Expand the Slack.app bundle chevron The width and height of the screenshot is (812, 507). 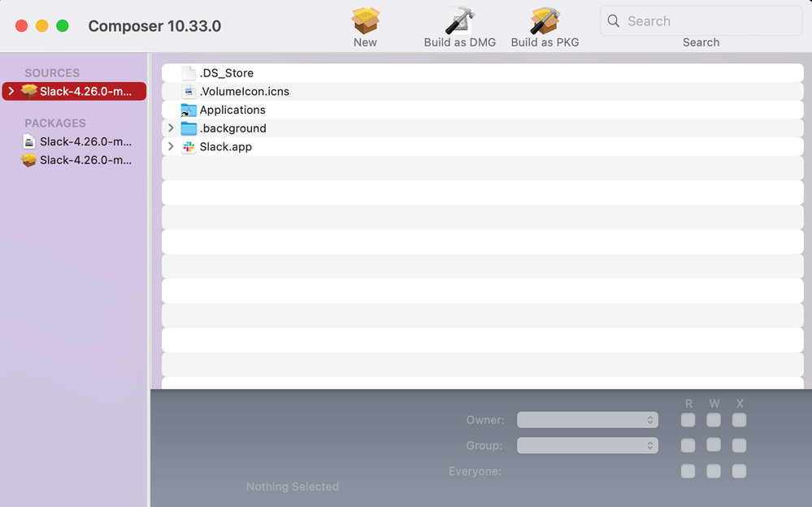[171, 146]
